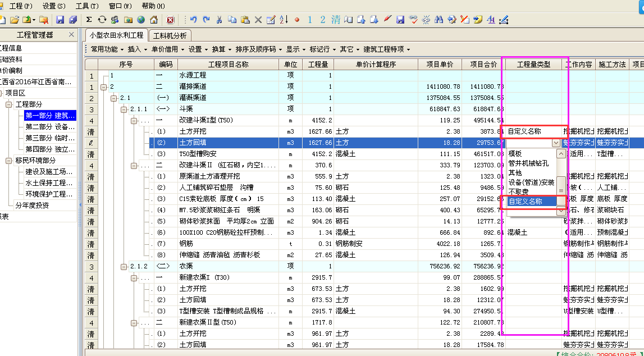Image resolution: width=644 pixels, height=356 pixels.
Task: Close the 工程管理器 panel
Action: point(71,35)
